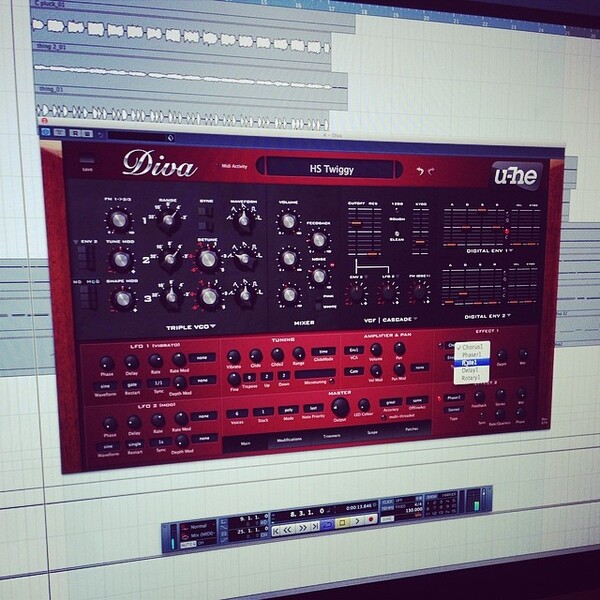Click the Master Output knob
Image resolution: width=600 pixels, height=600 pixels.
tap(340, 407)
